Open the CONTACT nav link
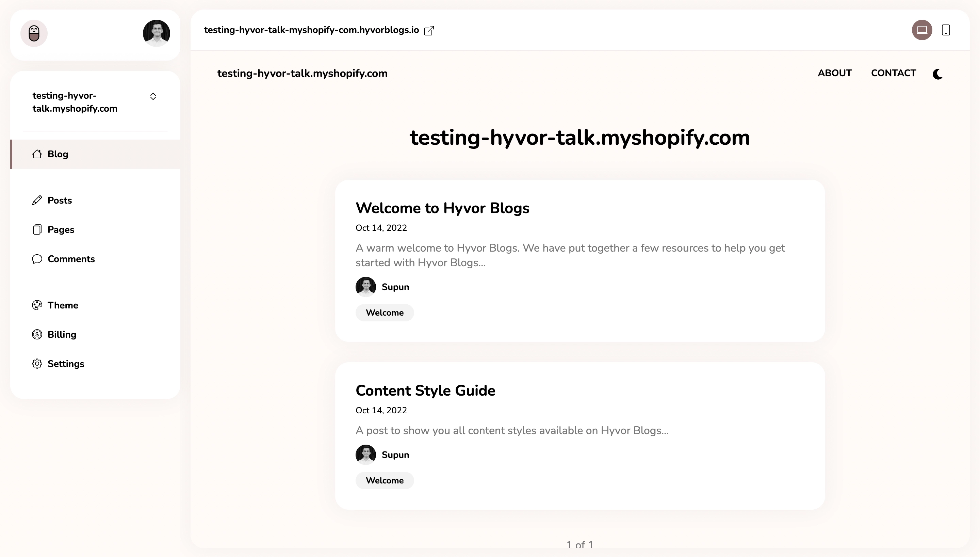The height and width of the screenshot is (557, 980). click(x=894, y=73)
